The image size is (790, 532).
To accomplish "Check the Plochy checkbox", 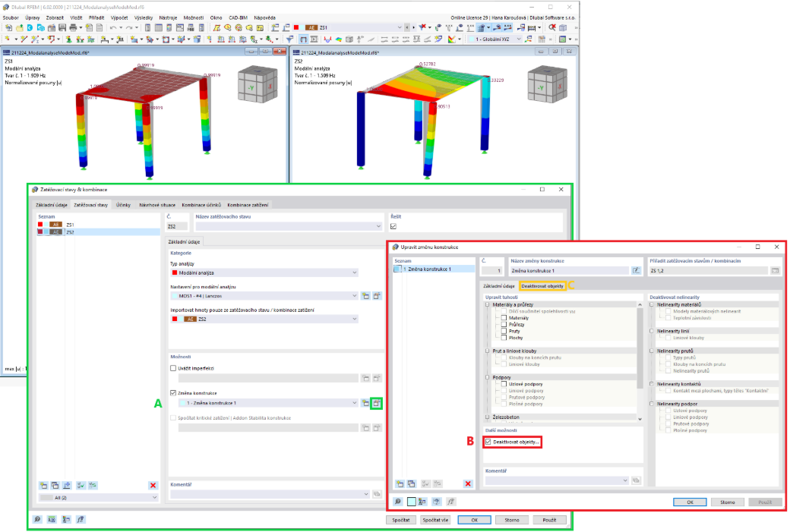I will pos(504,338).
